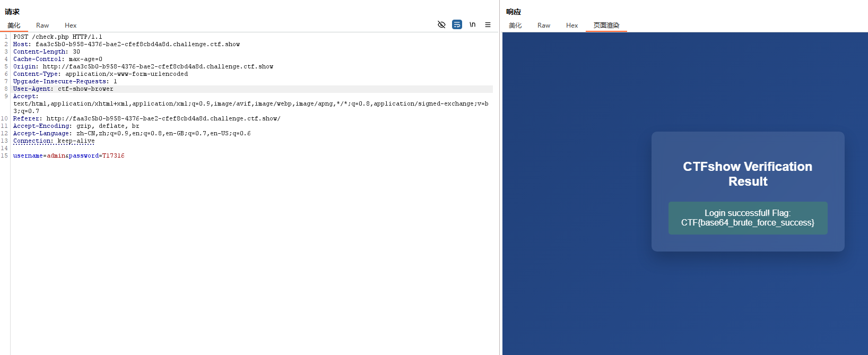Click the User-Agent: ctf-show-brower line
This screenshot has width=868, height=355.
(x=63, y=89)
